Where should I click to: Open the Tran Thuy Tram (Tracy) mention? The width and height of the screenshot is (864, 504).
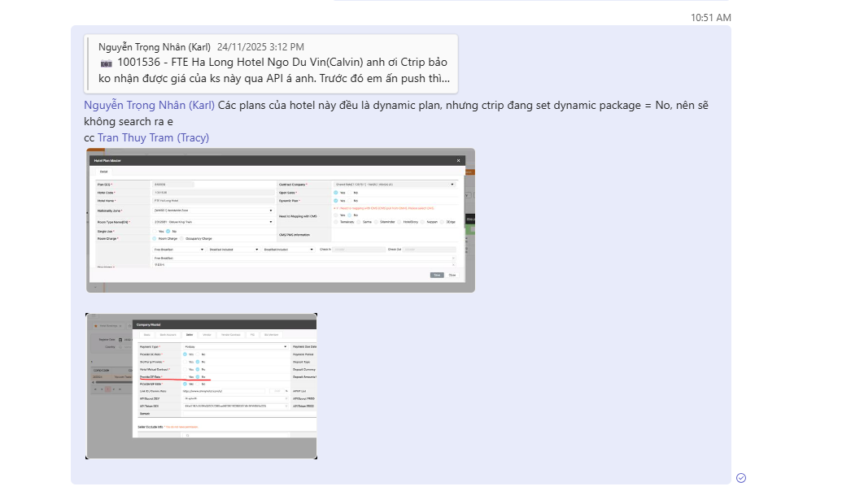[153, 137]
